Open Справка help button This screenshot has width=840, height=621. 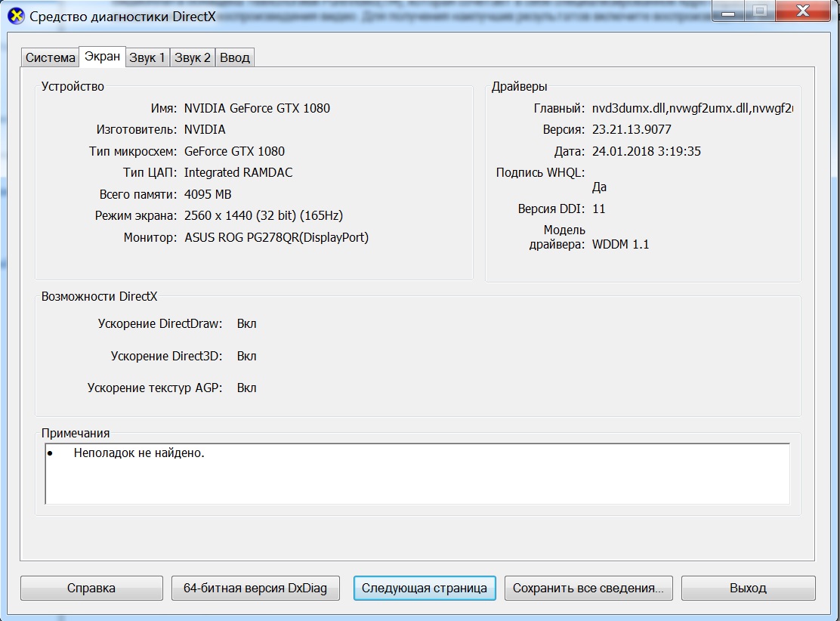(91, 588)
